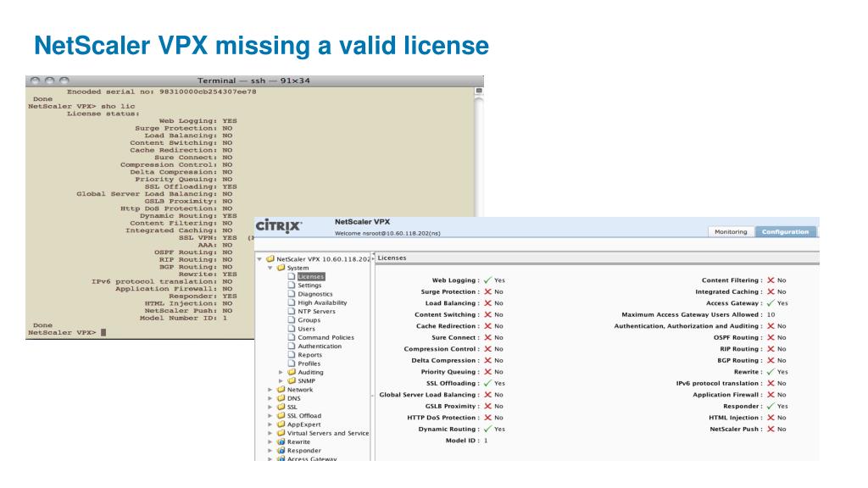Screen dimensions: 868x488
Task: Select Licenses in the System tree
Action: [310, 277]
